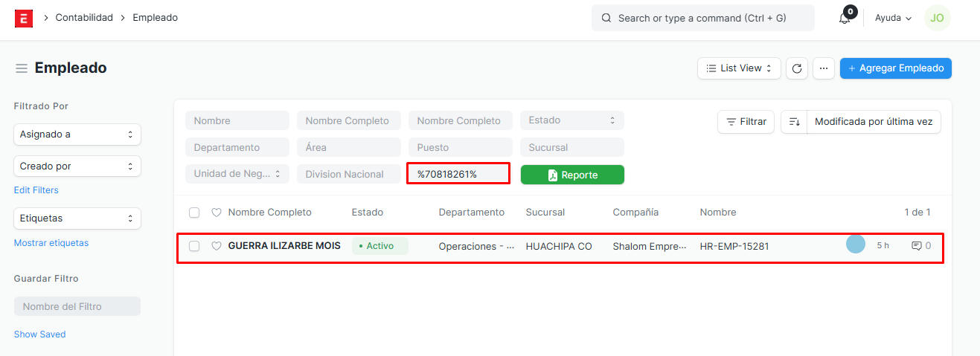Viewport: 980px width, 356px height.
Task: Like the GUERRA ILIZARBE employee row heart
Action: 217,246
